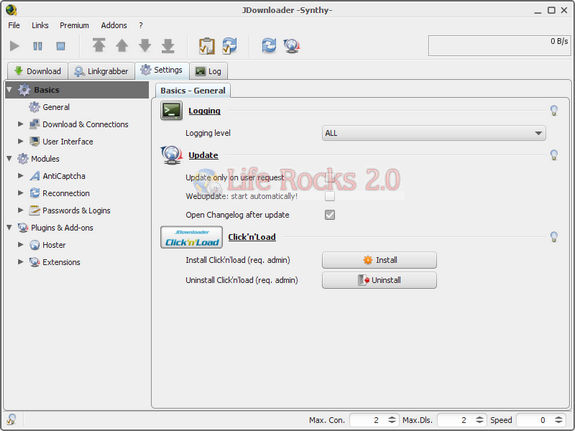Select Extensions tree item
This screenshot has width=575, height=431.
pos(55,262)
